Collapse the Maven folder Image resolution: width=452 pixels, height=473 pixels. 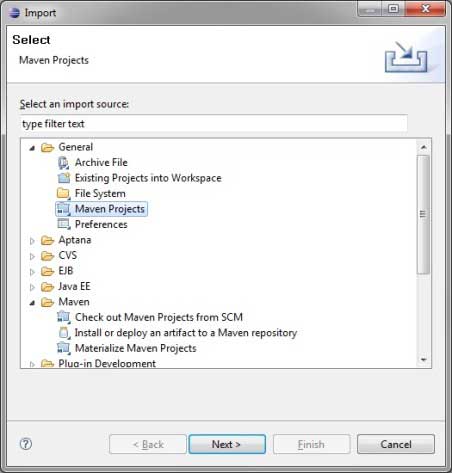tap(32, 303)
